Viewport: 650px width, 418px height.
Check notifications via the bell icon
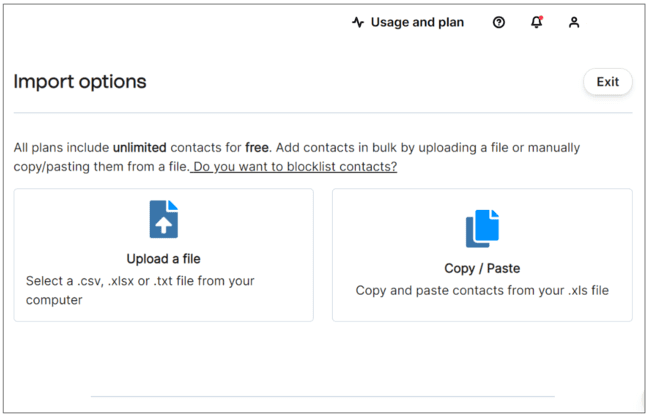coord(536,23)
